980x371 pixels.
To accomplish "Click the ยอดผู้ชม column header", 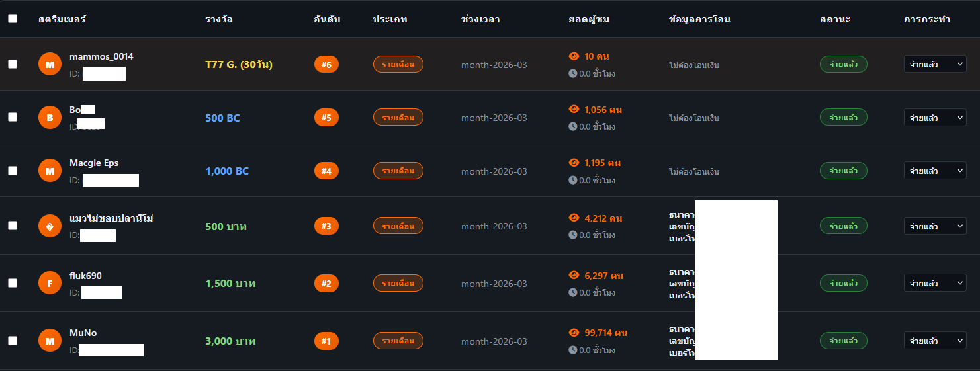I will tap(589, 19).
